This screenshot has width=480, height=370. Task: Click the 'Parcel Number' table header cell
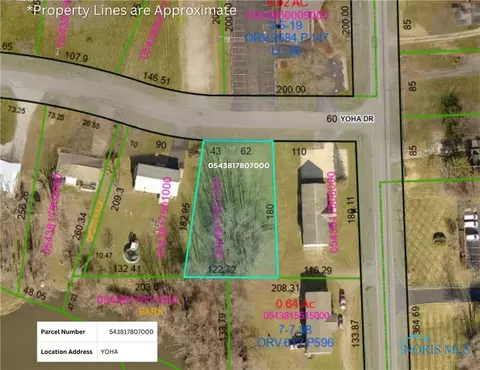click(x=63, y=332)
